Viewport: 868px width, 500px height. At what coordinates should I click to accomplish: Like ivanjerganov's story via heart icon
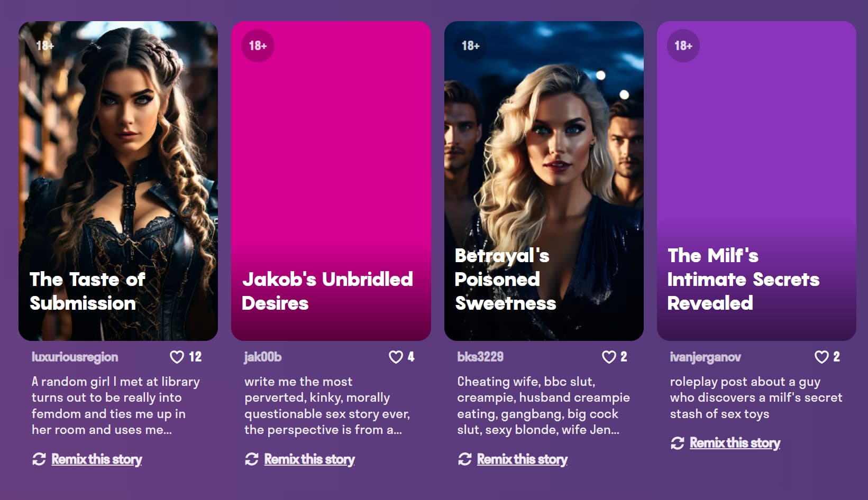(821, 357)
